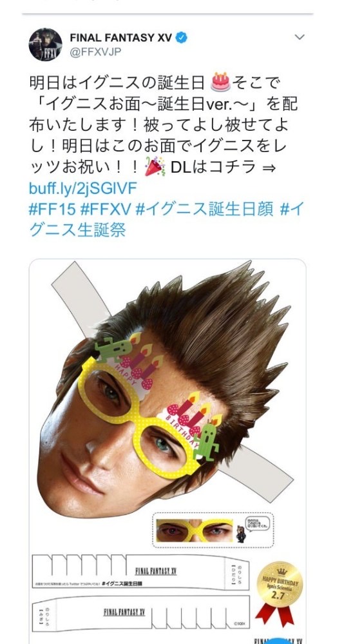Click the small glasses eye-strip inset

point(195,531)
